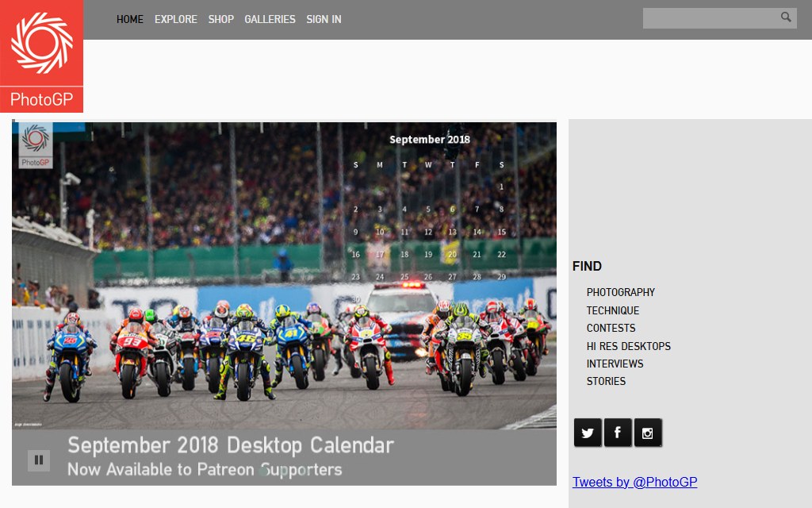Open the September 2018 Desktop Calendar headline
812x508 pixels.
[231, 445]
